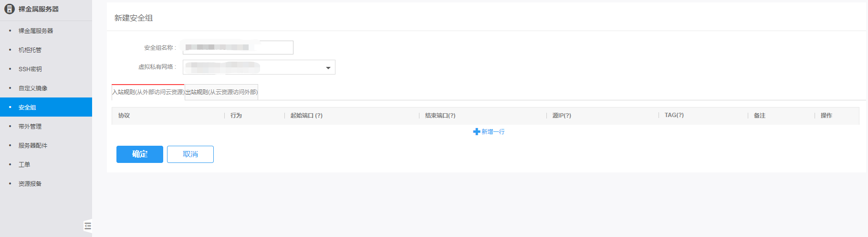This screenshot has height=237, width=868.
Task: Click the plus icon beside 新增一行
Action: tap(476, 132)
